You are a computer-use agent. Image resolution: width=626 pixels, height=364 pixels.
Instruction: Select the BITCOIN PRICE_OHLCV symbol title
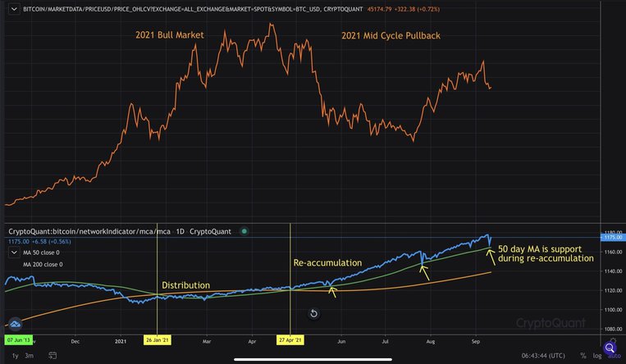(x=193, y=9)
